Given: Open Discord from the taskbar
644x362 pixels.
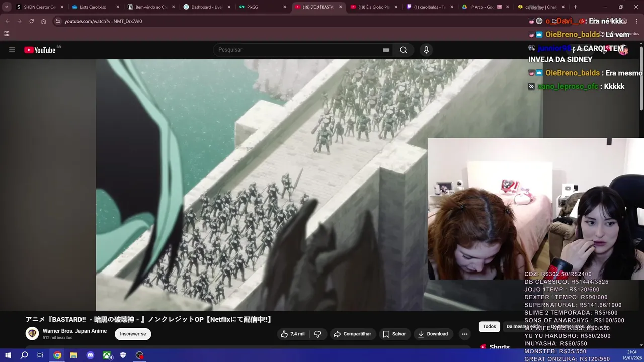Looking at the screenshot, I should coord(90,355).
